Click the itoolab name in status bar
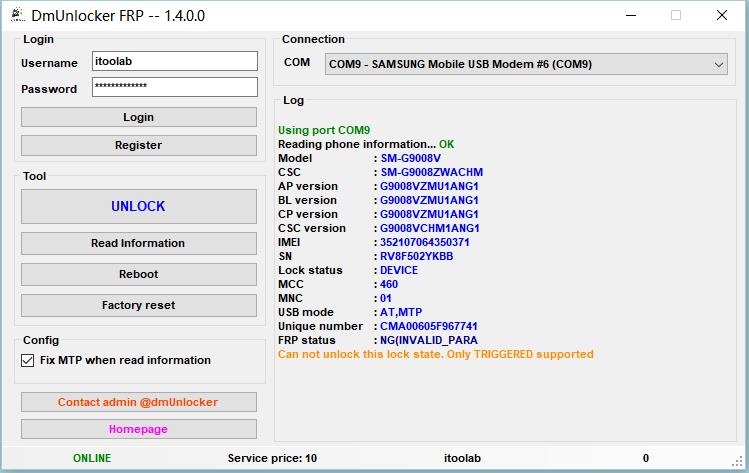The image size is (749, 473). (462, 458)
